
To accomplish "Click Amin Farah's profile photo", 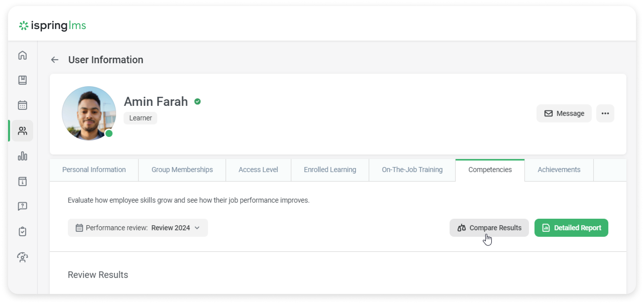I will (89, 113).
